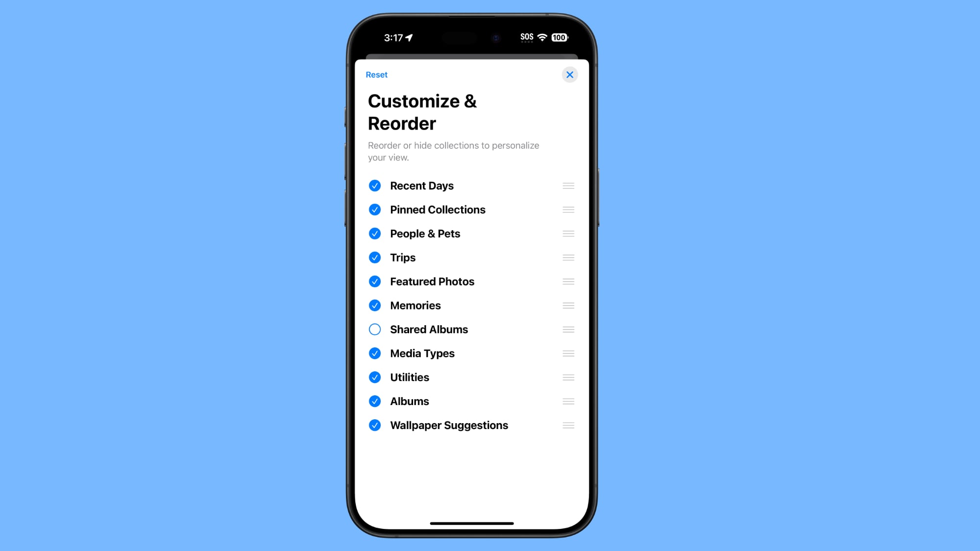Click the drag handle for Albums

[568, 401]
